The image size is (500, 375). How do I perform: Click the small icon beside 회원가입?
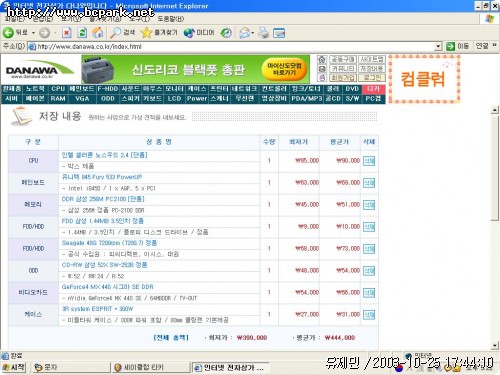click(322, 78)
